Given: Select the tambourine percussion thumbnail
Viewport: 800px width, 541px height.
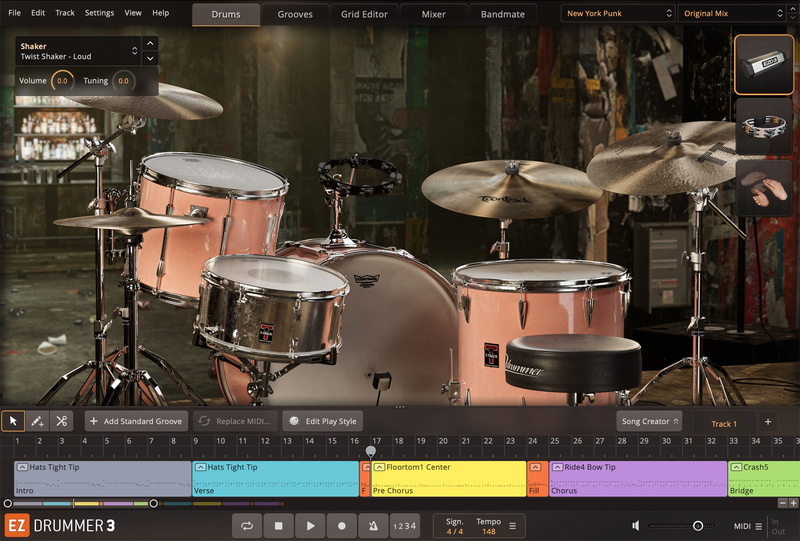Looking at the screenshot, I should coord(764,127).
